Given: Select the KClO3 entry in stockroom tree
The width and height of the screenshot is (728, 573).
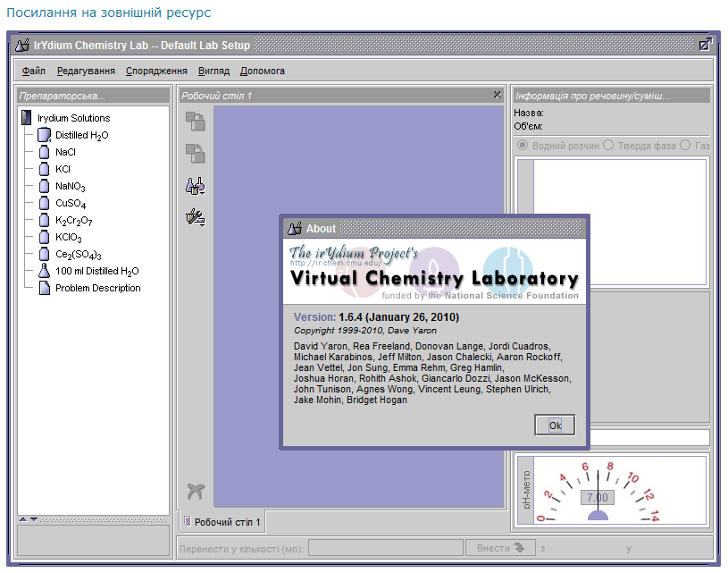Looking at the screenshot, I should (68, 238).
